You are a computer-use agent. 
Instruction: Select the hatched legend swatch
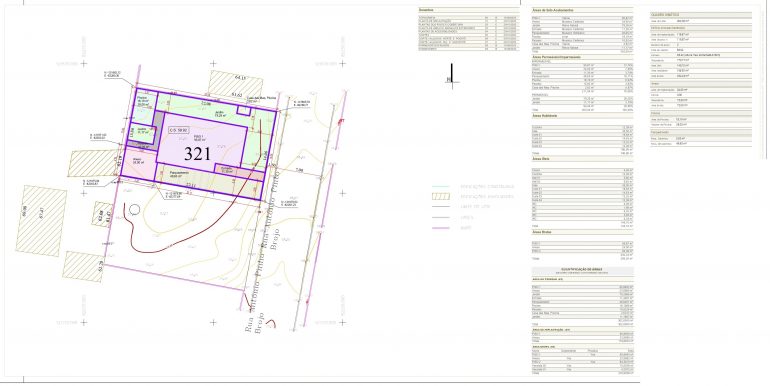(x=441, y=196)
